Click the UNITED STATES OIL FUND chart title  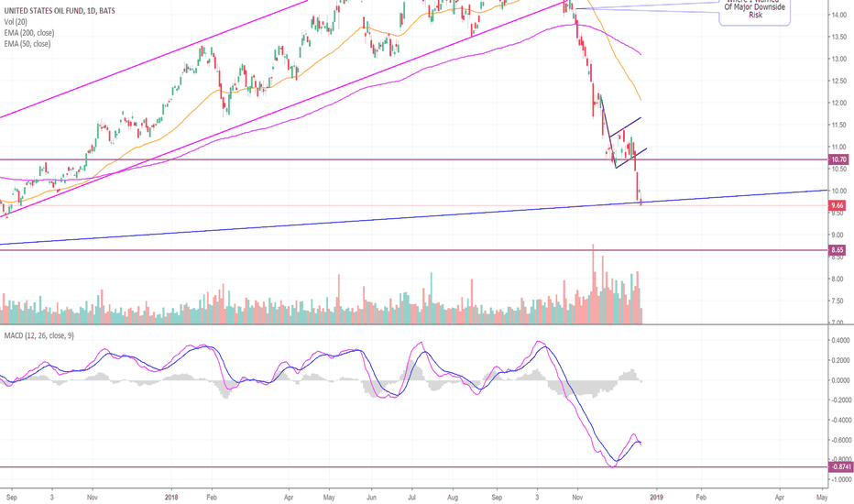coord(60,11)
